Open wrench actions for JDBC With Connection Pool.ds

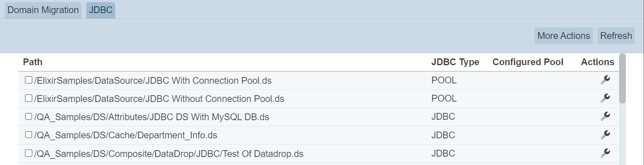(605, 80)
